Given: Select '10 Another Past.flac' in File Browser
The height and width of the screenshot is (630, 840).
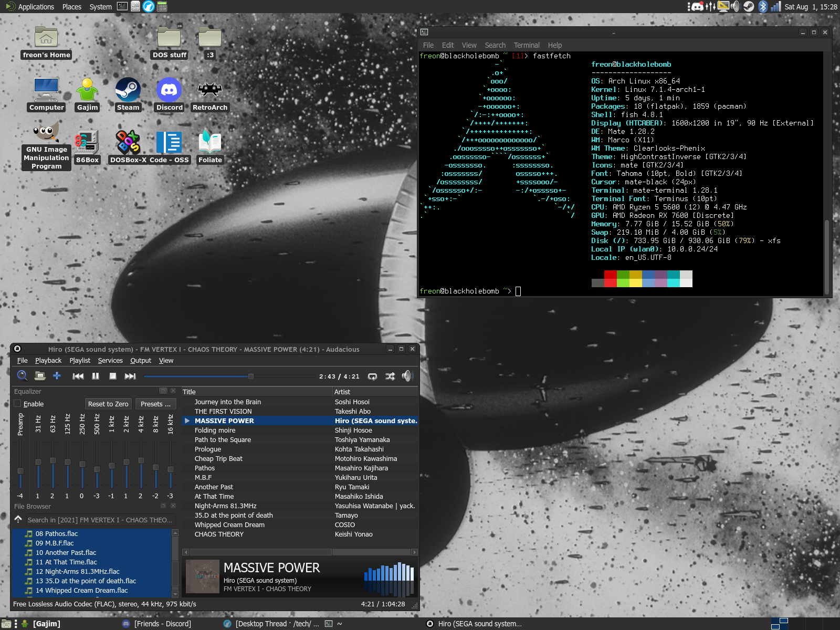Looking at the screenshot, I should point(92,553).
